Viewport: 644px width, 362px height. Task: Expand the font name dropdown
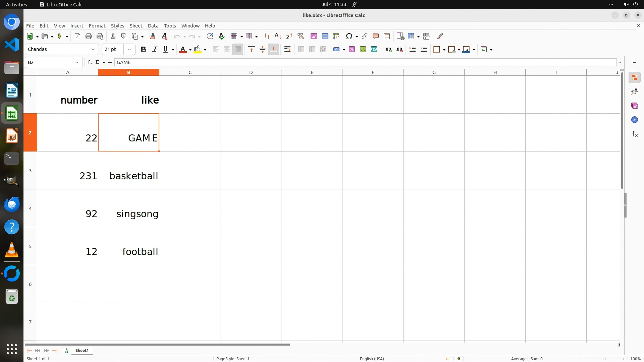pos(93,50)
